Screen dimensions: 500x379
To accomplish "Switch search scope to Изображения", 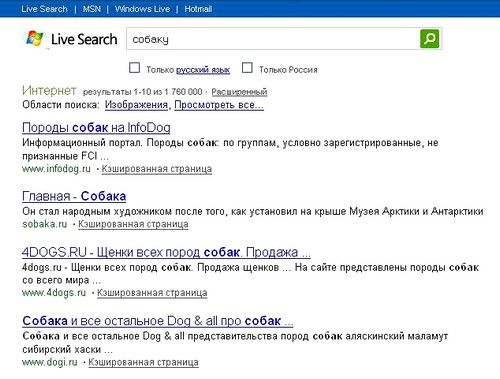I will 136,105.
